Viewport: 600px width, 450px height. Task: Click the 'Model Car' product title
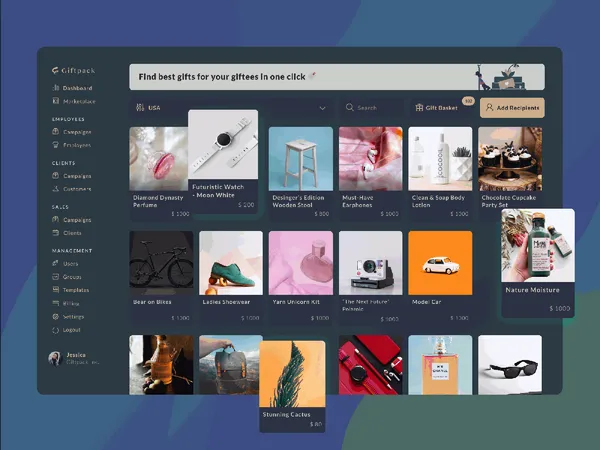coord(426,302)
